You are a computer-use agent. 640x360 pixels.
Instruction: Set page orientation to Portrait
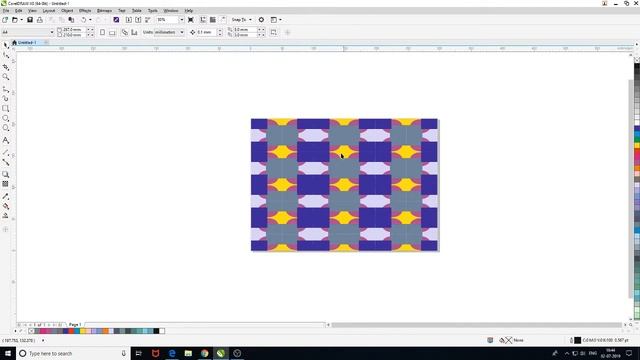[102, 32]
